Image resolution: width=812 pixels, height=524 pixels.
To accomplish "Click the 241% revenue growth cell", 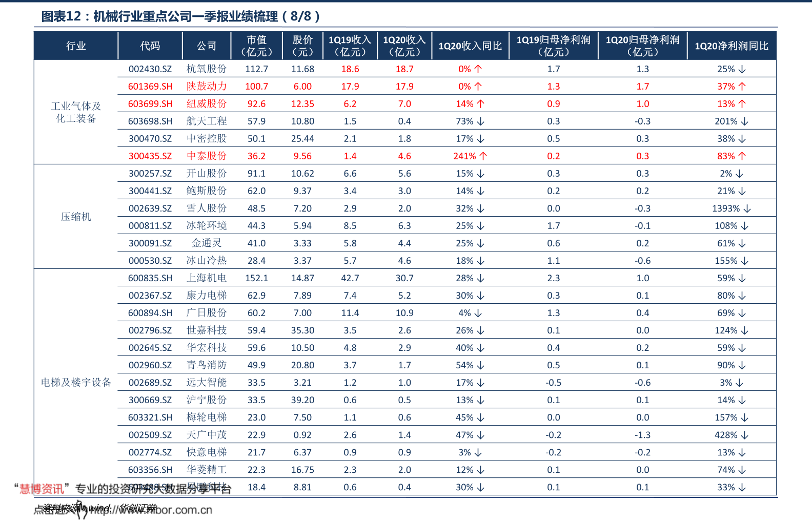I will pyautogui.click(x=470, y=156).
